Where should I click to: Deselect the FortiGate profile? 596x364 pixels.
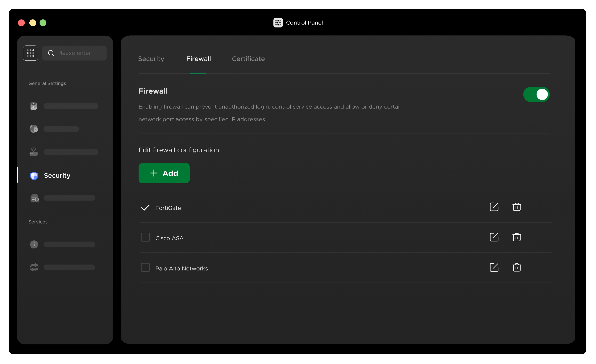(145, 208)
